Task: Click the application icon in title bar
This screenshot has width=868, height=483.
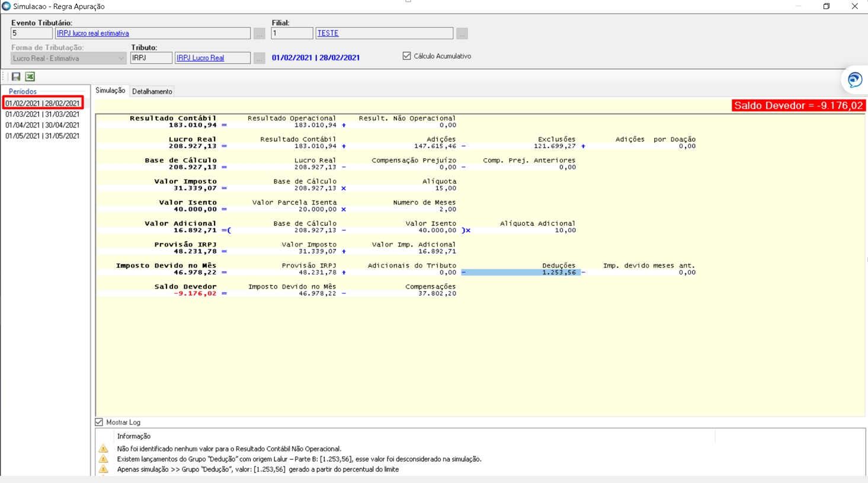Action: pos(6,6)
